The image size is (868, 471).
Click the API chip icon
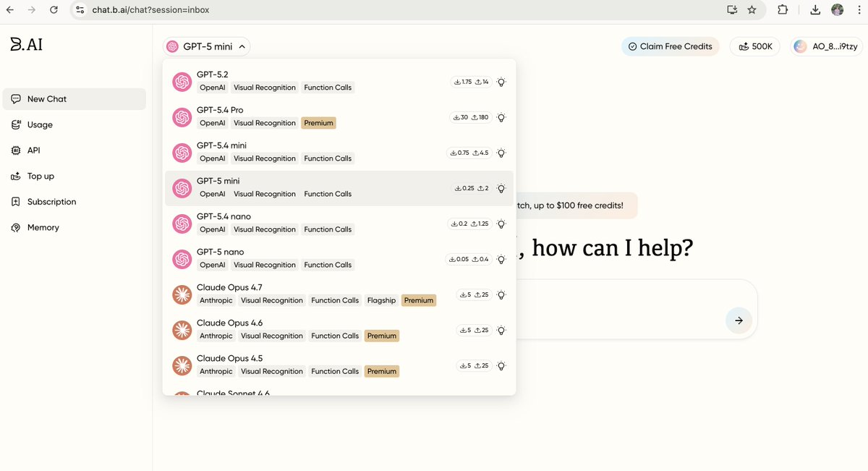(x=16, y=150)
